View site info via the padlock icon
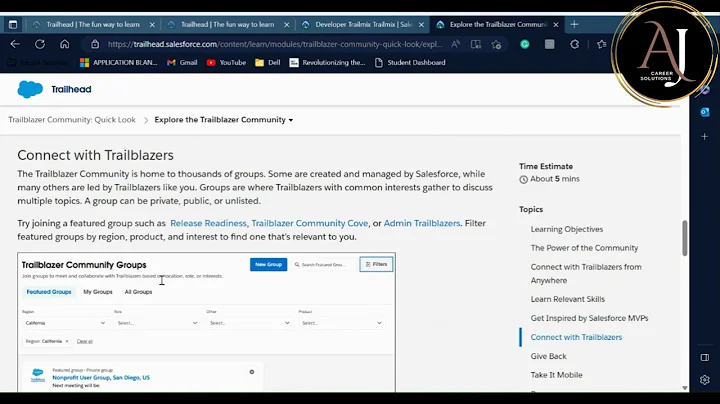This screenshot has height=404, width=720. tap(95, 44)
